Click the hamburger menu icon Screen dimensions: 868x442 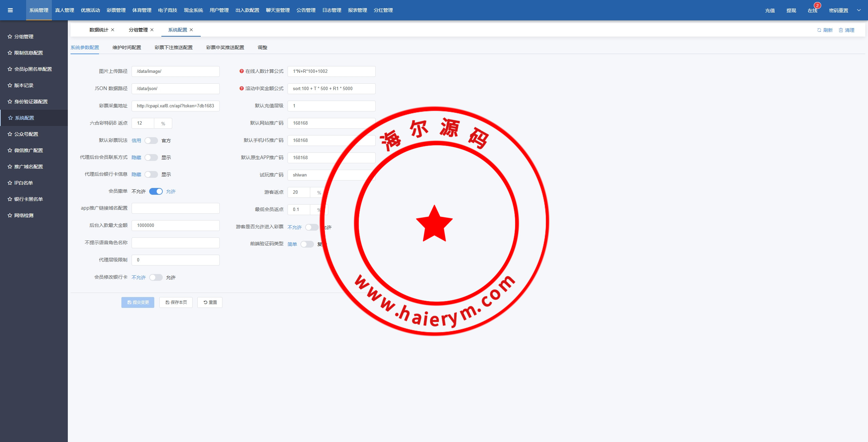pos(10,10)
